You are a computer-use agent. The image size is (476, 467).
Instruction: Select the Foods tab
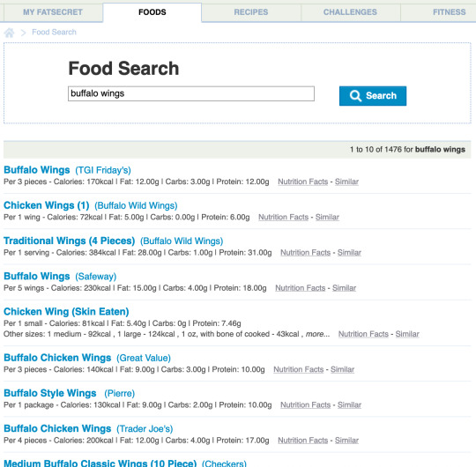pos(152,12)
